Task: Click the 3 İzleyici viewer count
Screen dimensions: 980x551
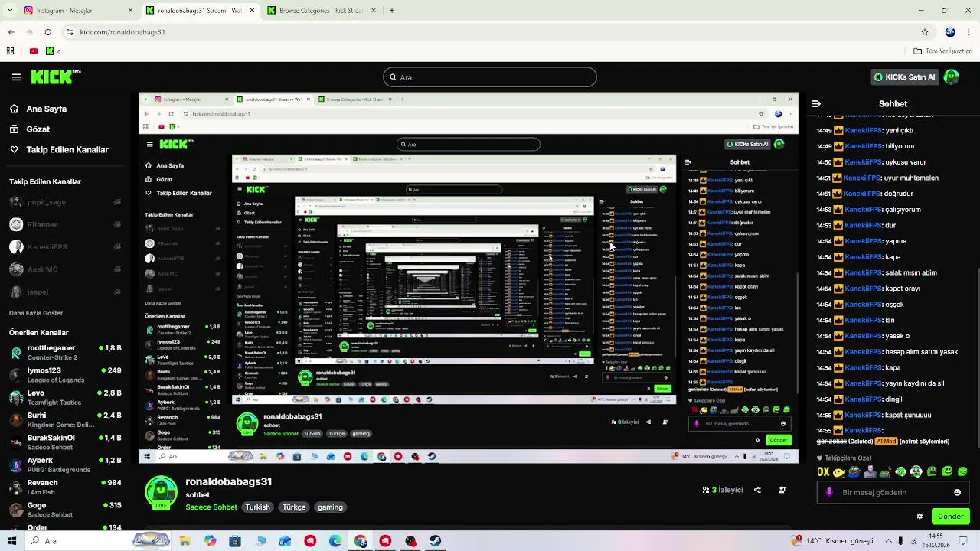Action: (723, 490)
